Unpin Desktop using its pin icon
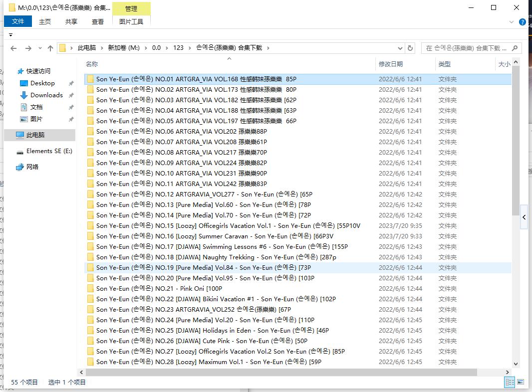532x392 pixels. [x=71, y=83]
